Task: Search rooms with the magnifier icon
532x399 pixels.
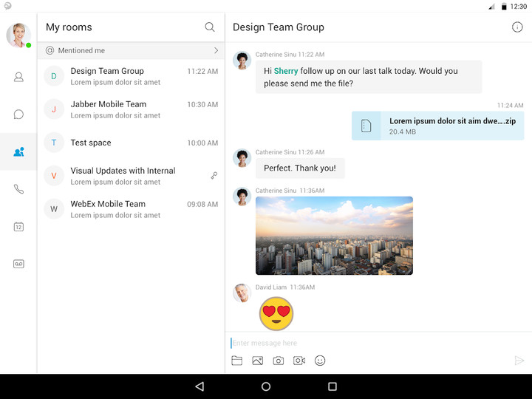Action: point(210,27)
